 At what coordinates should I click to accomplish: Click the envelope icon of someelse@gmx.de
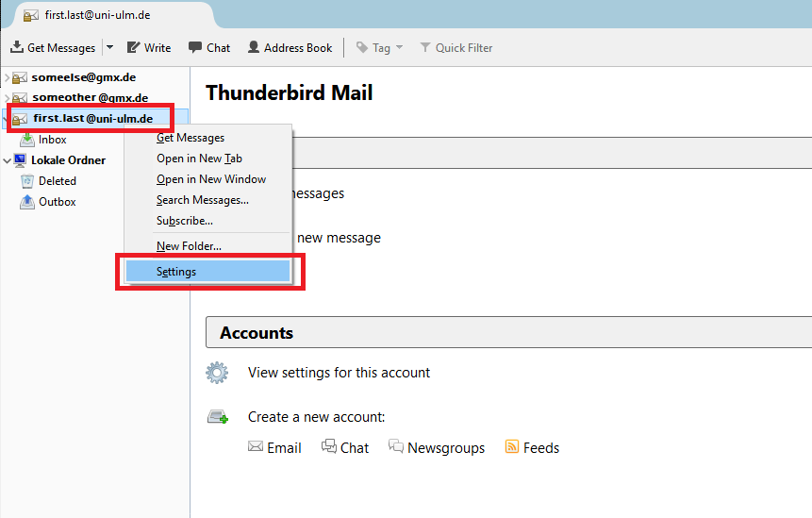[20, 78]
